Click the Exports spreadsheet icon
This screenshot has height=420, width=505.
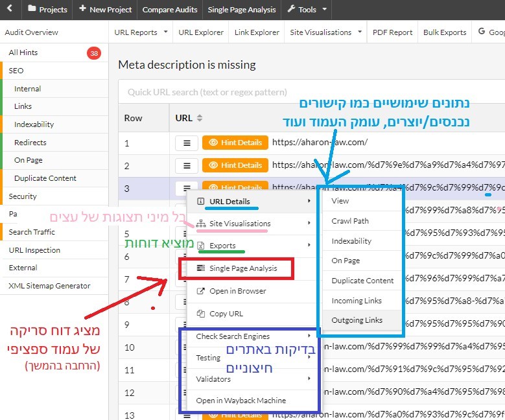click(201, 246)
